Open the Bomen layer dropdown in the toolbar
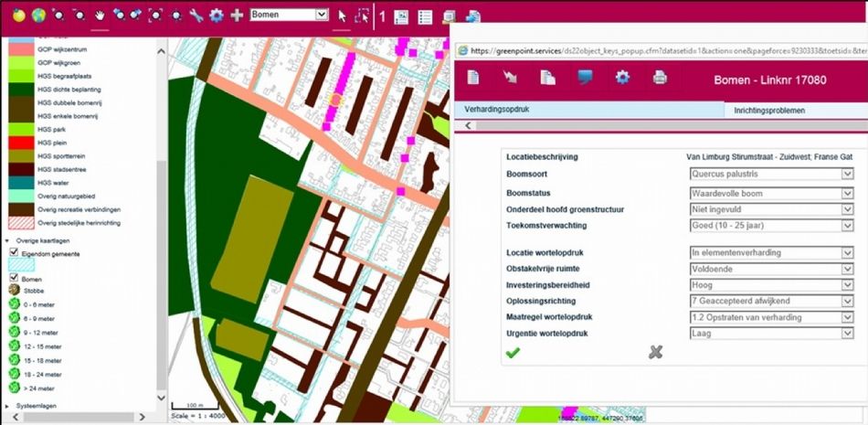The image size is (868, 425). pyautogui.click(x=321, y=16)
